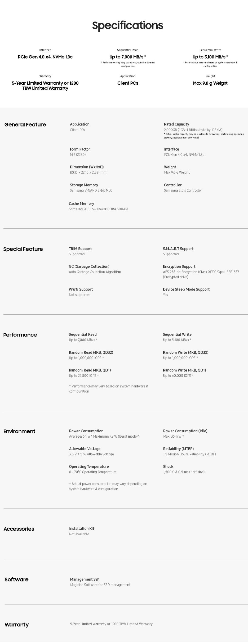This screenshot has width=248, height=644.
Task: Click the Up to 22,000 IOPS value
Action: (x=84, y=376)
